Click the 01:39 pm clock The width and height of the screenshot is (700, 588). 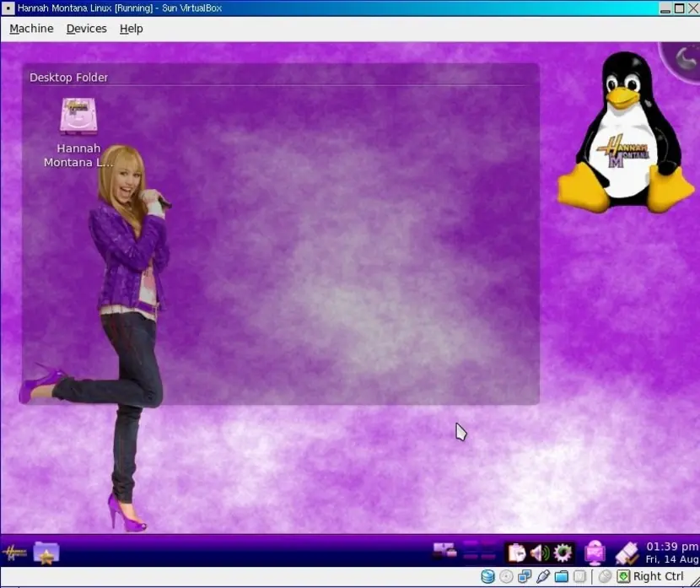pyautogui.click(x=672, y=547)
